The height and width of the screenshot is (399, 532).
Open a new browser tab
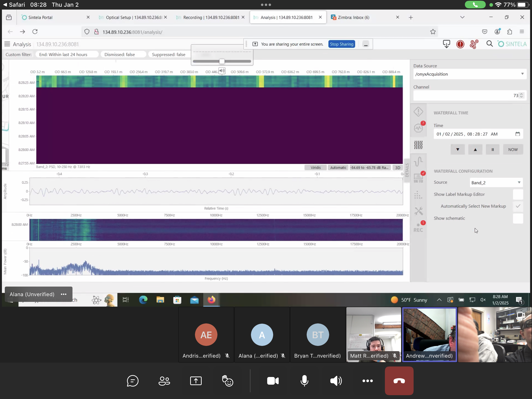(411, 17)
